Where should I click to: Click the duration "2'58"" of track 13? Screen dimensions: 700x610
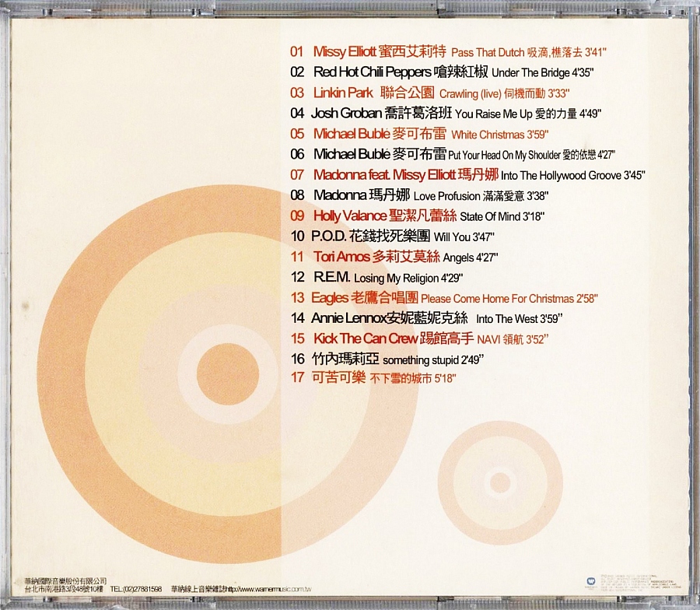click(587, 300)
